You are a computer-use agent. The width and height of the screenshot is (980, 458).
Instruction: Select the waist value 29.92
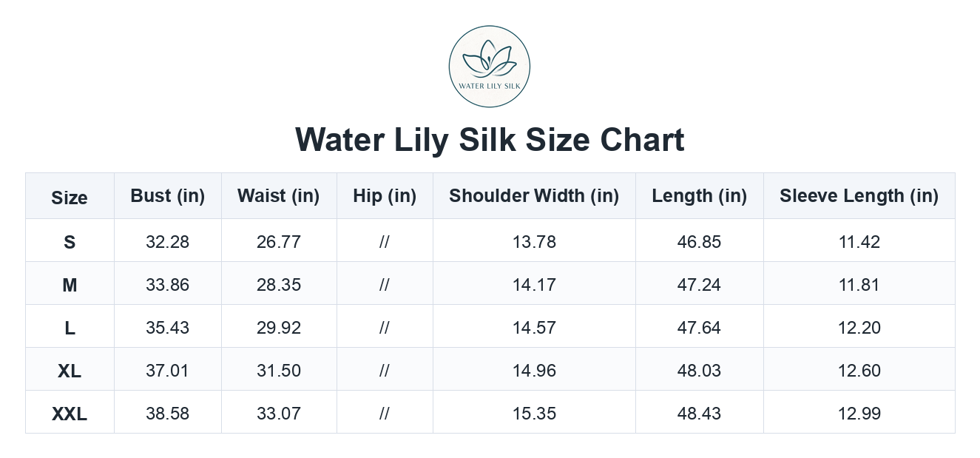pos(279,328)
